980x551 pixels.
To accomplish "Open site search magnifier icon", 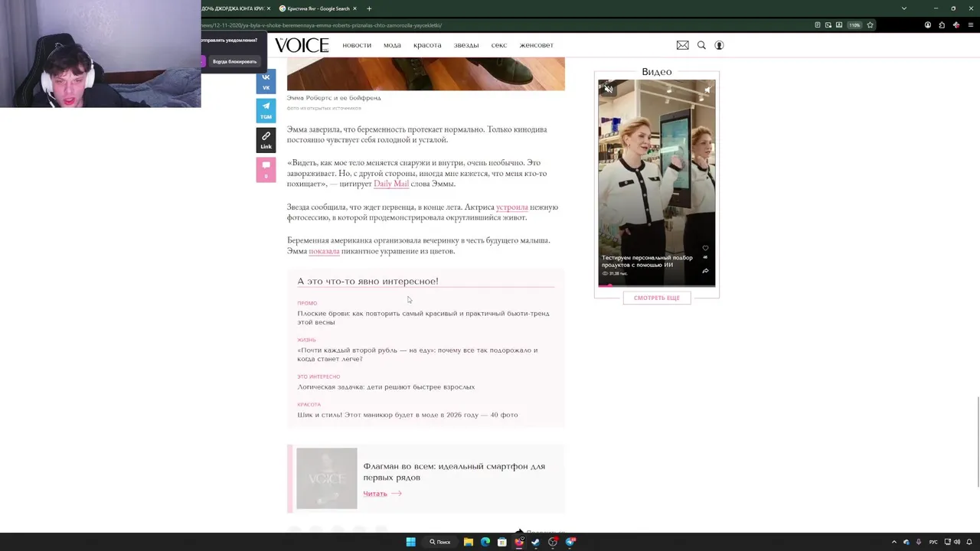I will pos(701,45).
